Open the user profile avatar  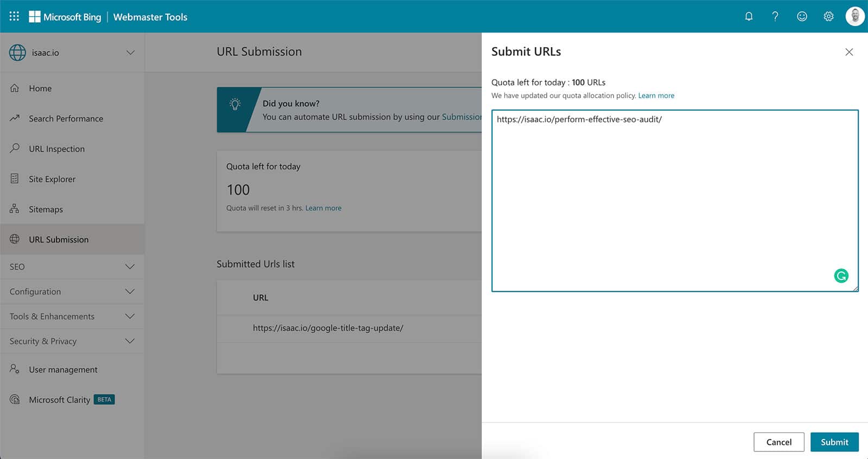(855, 16)
